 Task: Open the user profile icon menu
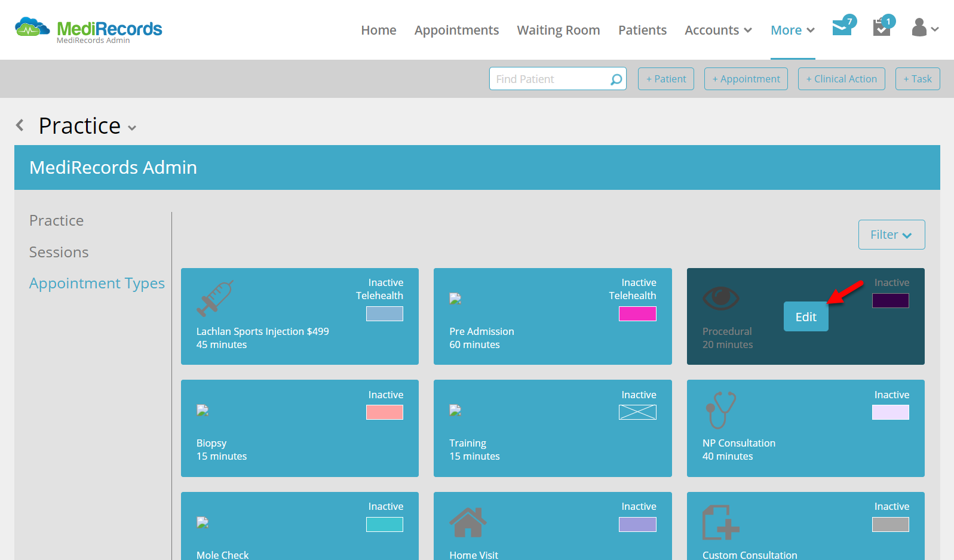925,27
